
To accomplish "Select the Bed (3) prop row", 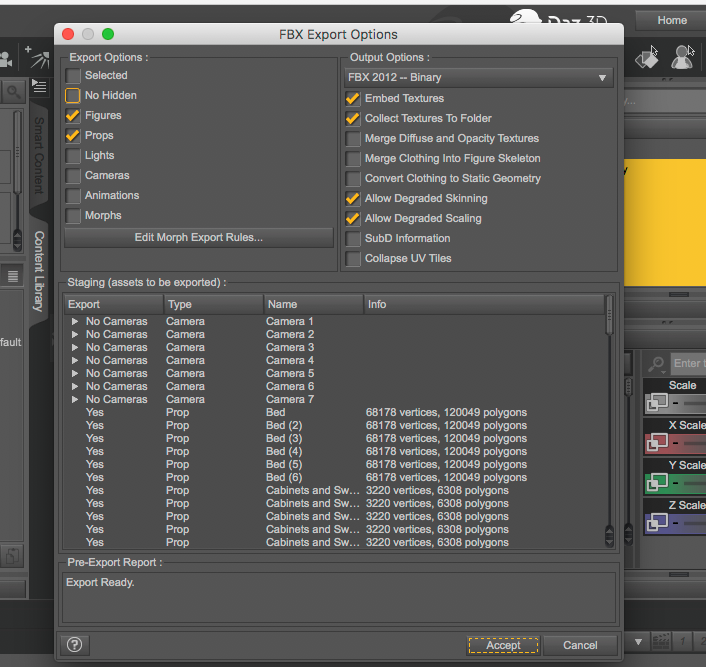I will [284, 439].
